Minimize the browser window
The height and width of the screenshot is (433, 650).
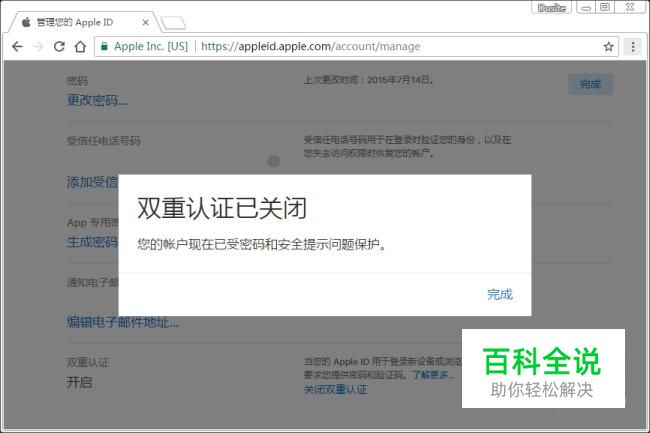click(586, 7)
